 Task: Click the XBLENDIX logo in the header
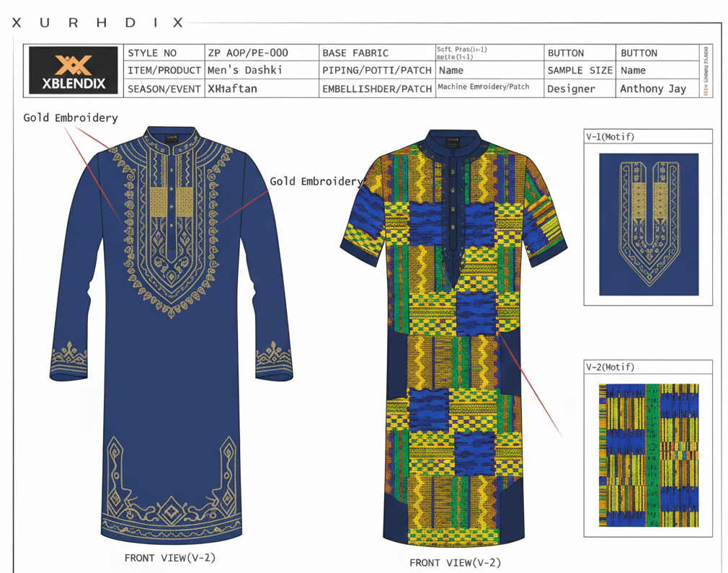pyautogui.click(x=73, y=71)
